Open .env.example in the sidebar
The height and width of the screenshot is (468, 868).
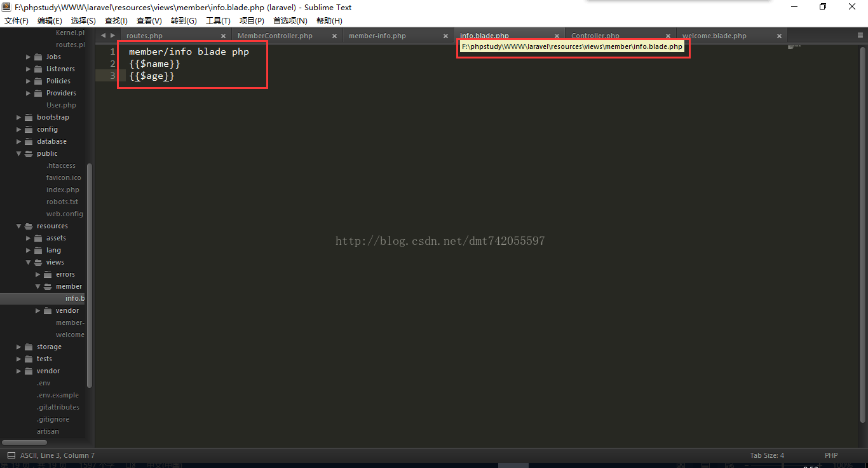pos(58,395)
